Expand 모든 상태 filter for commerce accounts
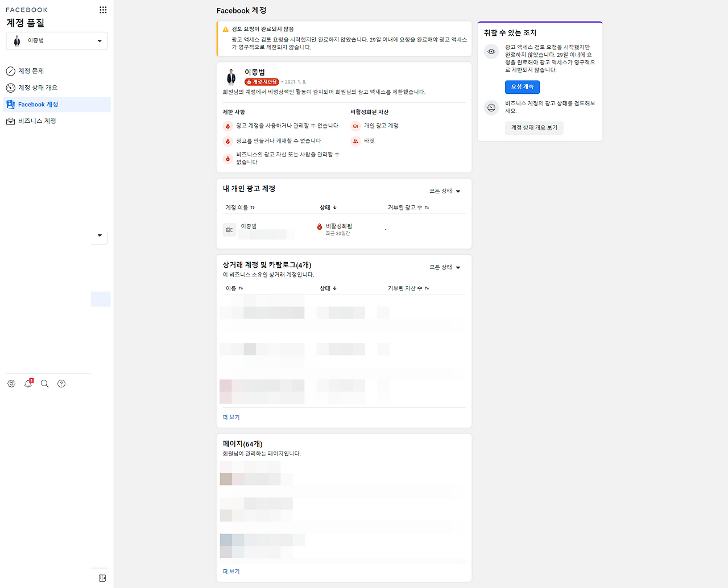This screenshot has width=728, height=588. [445, 267]
